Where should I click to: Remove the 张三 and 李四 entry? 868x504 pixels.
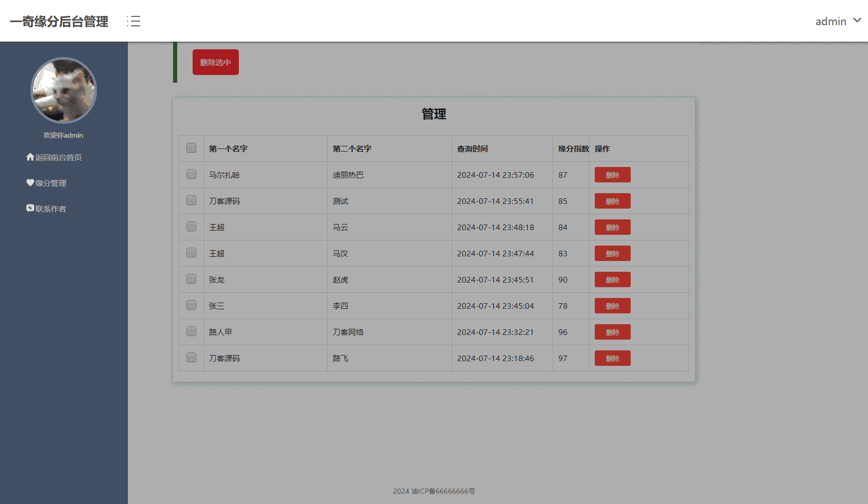612,306
